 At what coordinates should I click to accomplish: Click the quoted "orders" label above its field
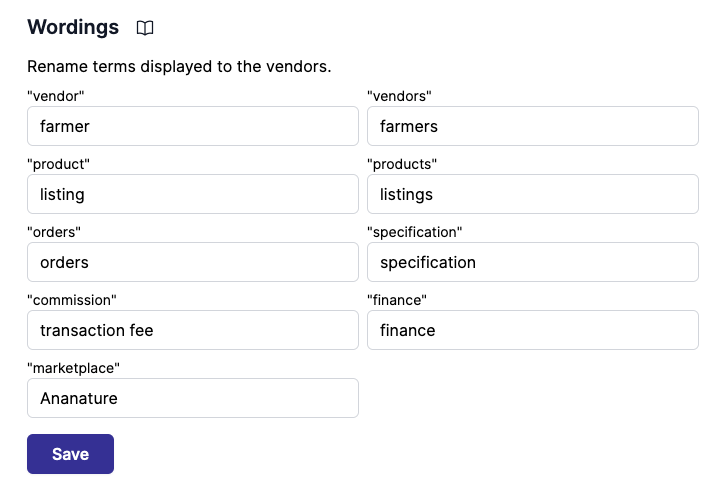point(54,232)
